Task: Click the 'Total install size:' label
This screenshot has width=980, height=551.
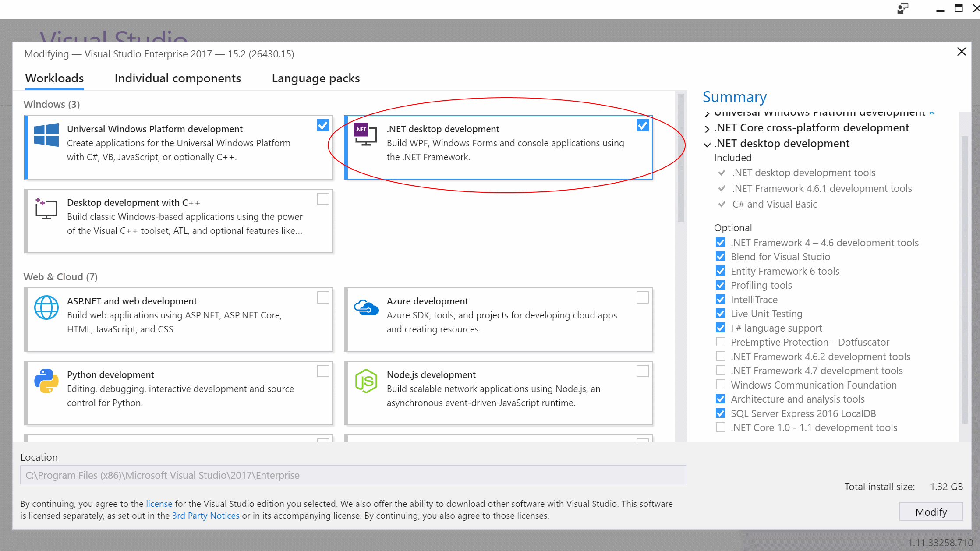Action: tap(879, 487)
